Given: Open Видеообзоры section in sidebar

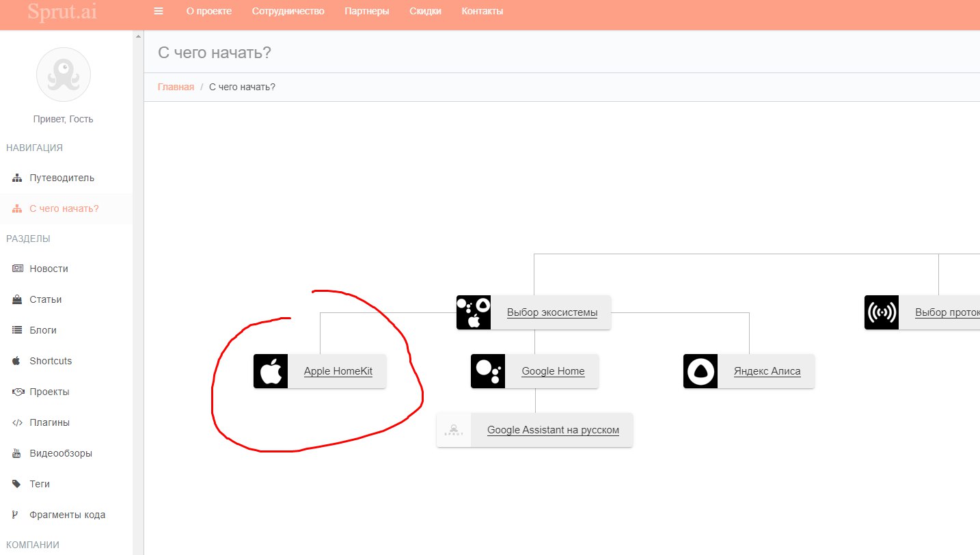Looking at the screenshot, I should click(x=66, y=453).
